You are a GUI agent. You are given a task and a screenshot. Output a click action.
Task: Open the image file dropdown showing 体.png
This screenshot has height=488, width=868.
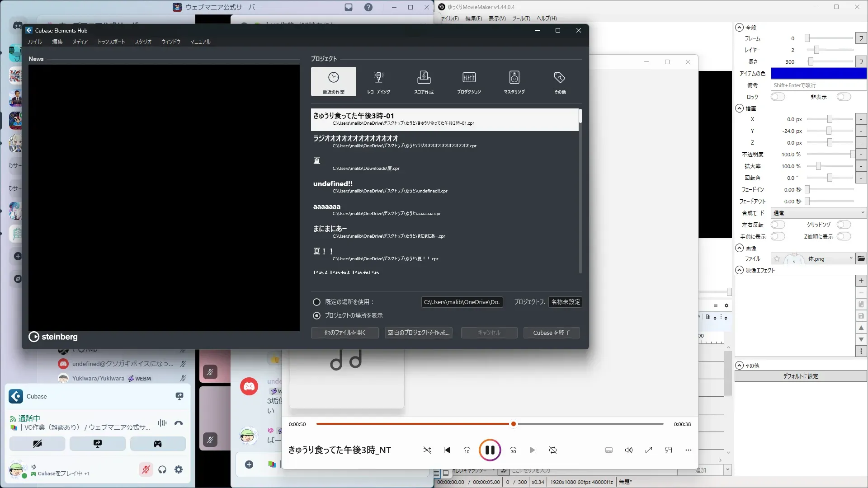coord(818,259)
